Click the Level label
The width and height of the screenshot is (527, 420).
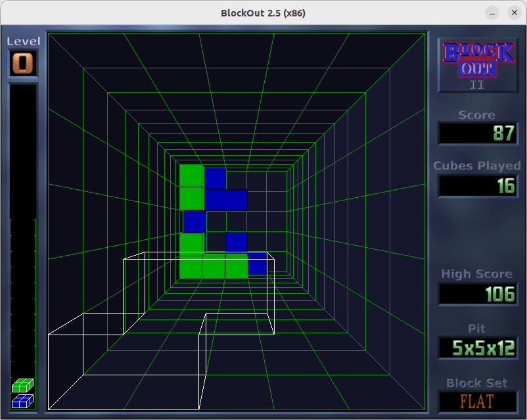pos(23,41)
